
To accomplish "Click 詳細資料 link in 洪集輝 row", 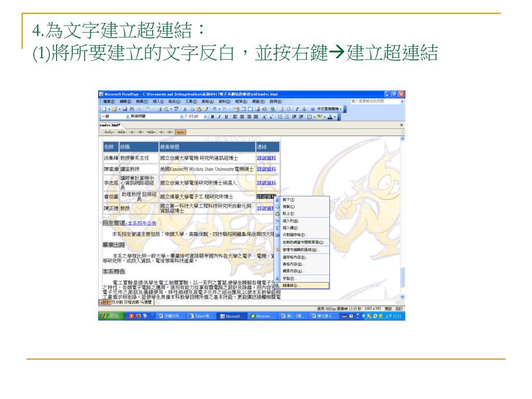I will 267,158.
